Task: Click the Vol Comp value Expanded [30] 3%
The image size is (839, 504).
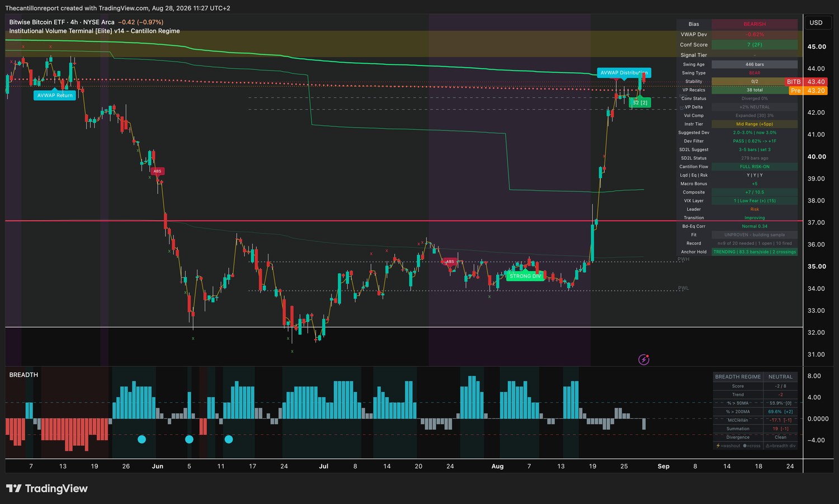Action: (755, 115)
